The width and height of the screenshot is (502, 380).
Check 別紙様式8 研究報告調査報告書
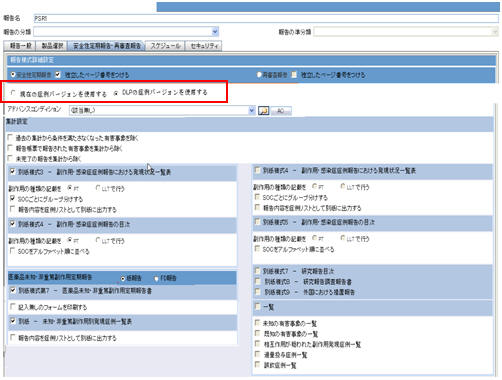[x=257, y=281]
